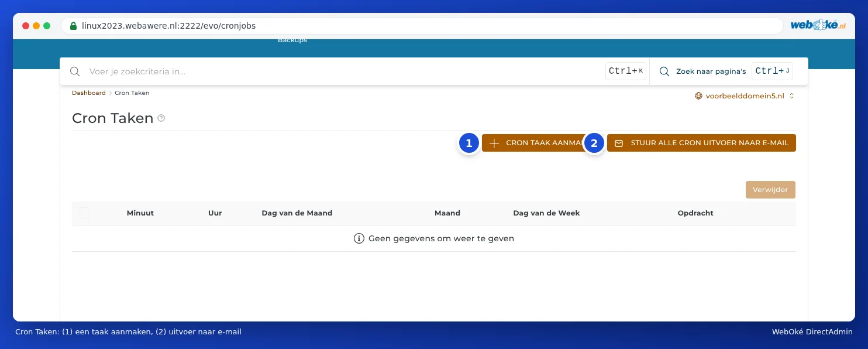Click the 'Dag van de Week' column header
The height and width of the screenshot is (349, 868).
[x=546, y=213]
